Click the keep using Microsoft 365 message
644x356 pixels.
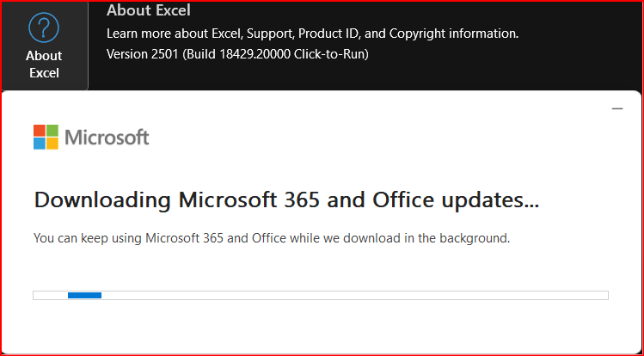[x=272, y=238]
